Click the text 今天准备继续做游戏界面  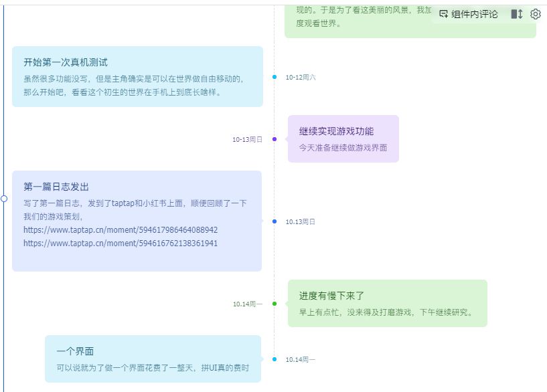click(343, 148)
